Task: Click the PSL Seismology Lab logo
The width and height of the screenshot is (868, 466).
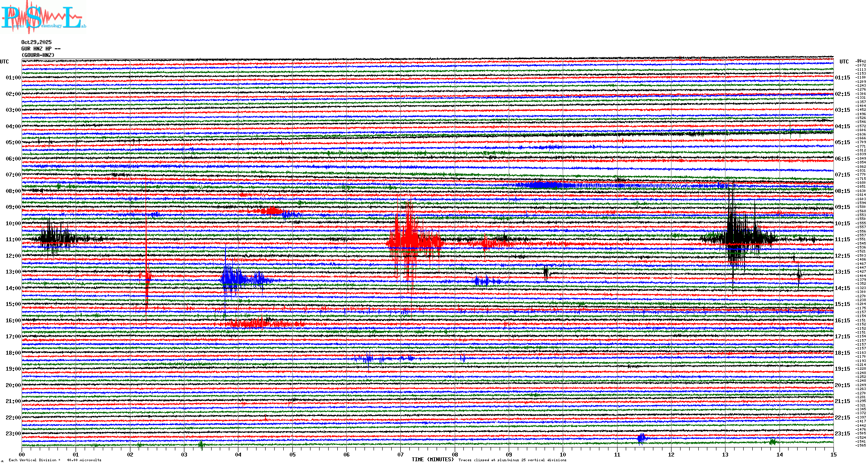Action: 43,17
